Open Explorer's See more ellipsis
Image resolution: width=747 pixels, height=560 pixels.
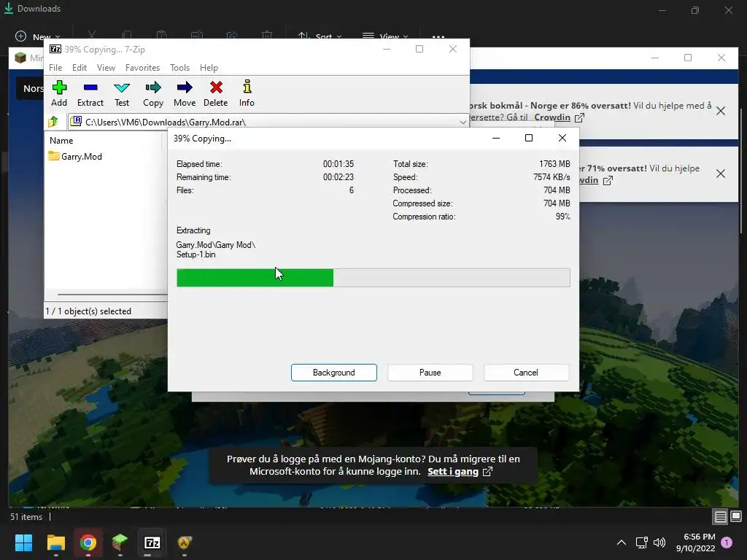(x=438, y=36)
